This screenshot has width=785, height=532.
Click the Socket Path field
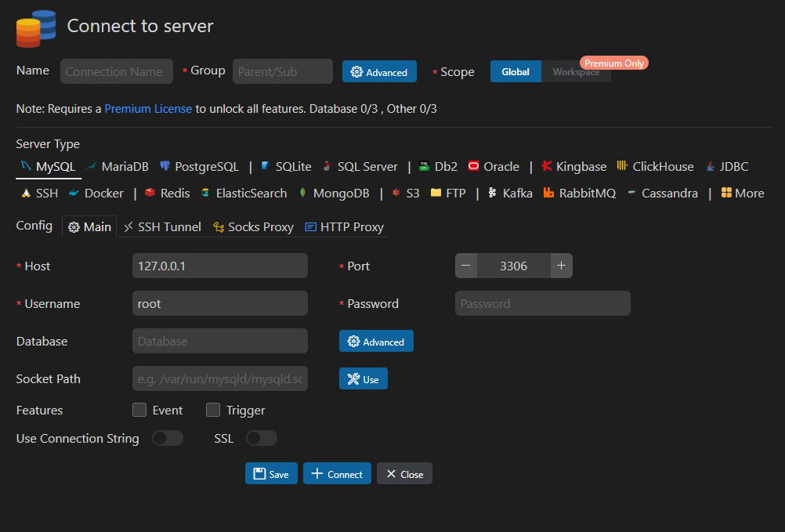click(x=220, y=378)
